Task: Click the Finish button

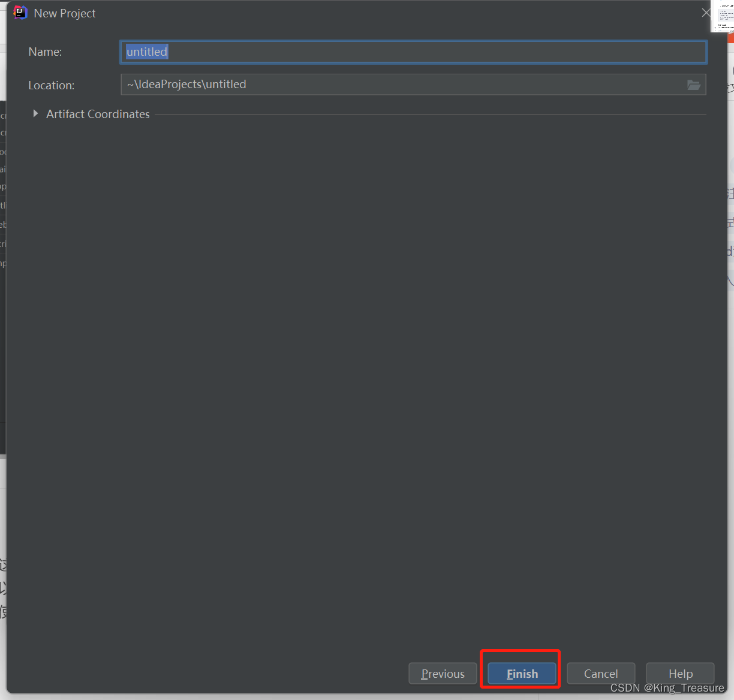Action: coord(522,674)
